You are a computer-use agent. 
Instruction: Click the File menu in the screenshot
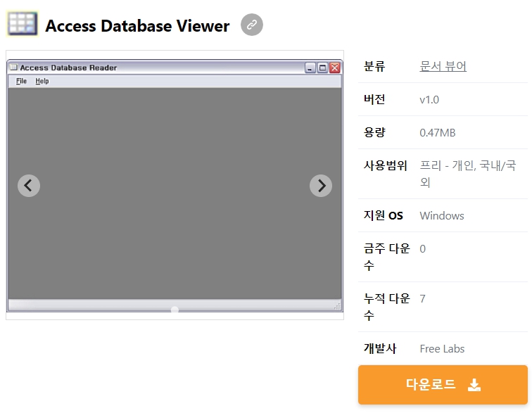21,81
